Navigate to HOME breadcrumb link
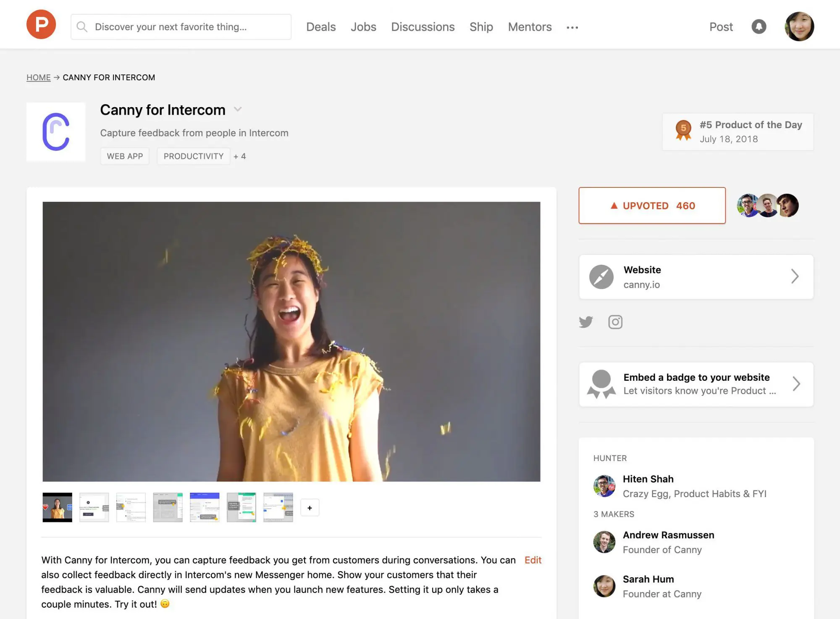 (38, 77)
